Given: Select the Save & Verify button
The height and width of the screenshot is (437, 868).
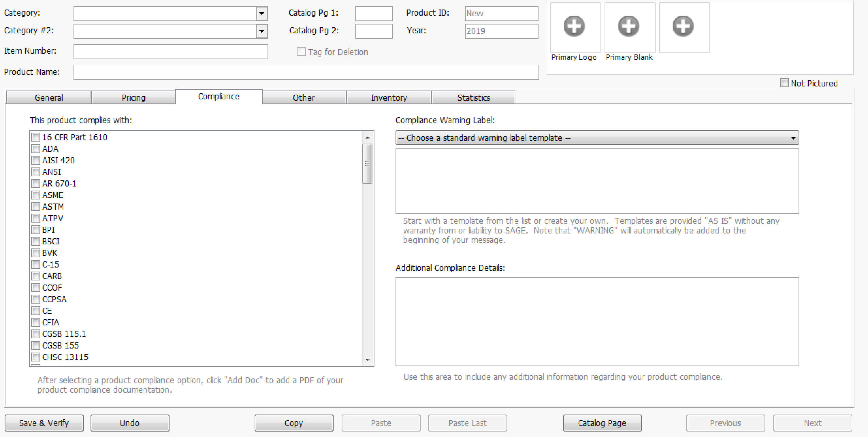Looking at the screenshot, I should (44, 422).
